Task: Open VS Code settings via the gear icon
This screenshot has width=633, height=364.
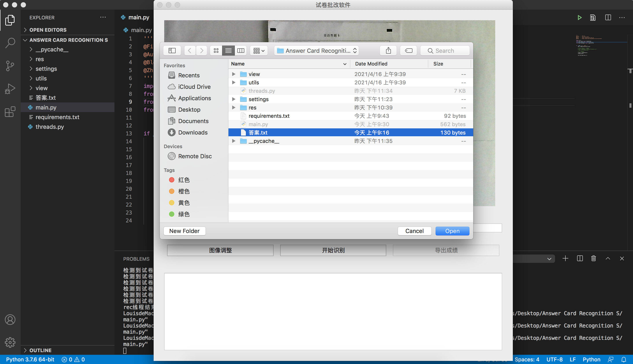Action: pyautogui.click(x=10, y=342)
